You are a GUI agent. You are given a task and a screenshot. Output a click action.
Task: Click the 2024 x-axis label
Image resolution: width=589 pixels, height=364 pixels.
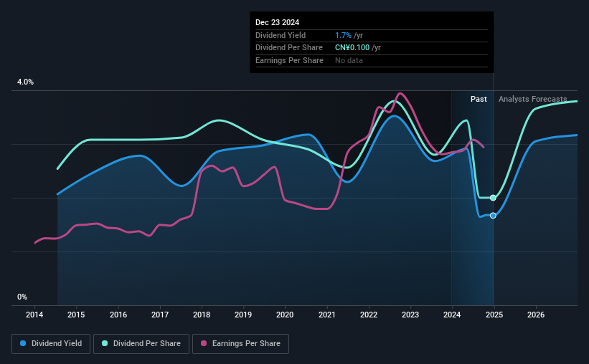pos(452,315)
